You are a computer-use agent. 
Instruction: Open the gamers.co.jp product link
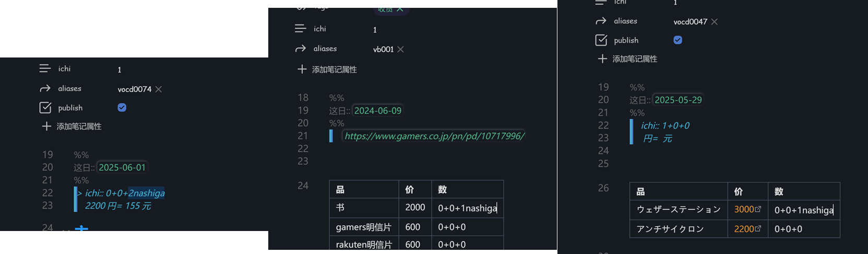tap(434, 136)
